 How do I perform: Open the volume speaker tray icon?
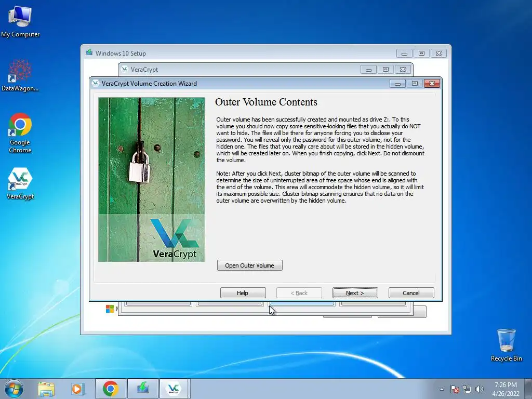coord(480,389)
